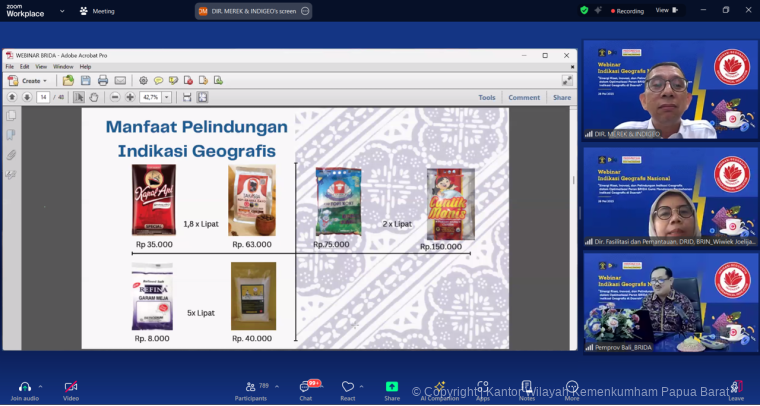Open the Window menu in Acrobat
Image resolution: width=760 pixels, height=406 pixels.
[63, 67]
